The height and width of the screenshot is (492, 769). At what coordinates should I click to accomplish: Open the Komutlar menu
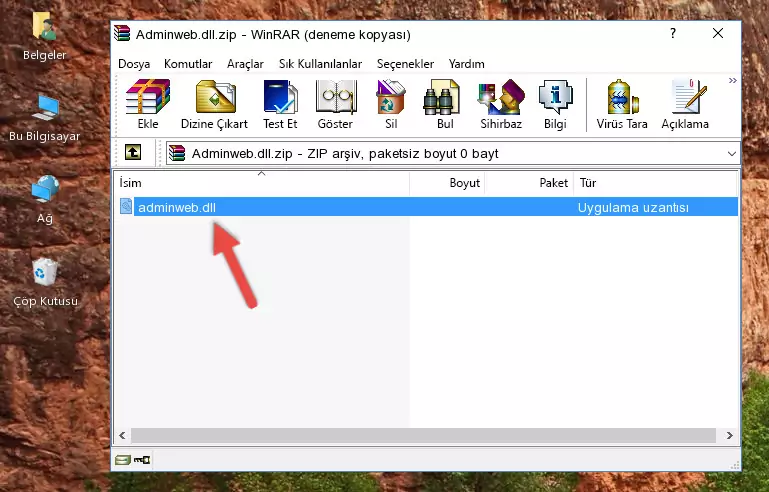tap(188, 64)
